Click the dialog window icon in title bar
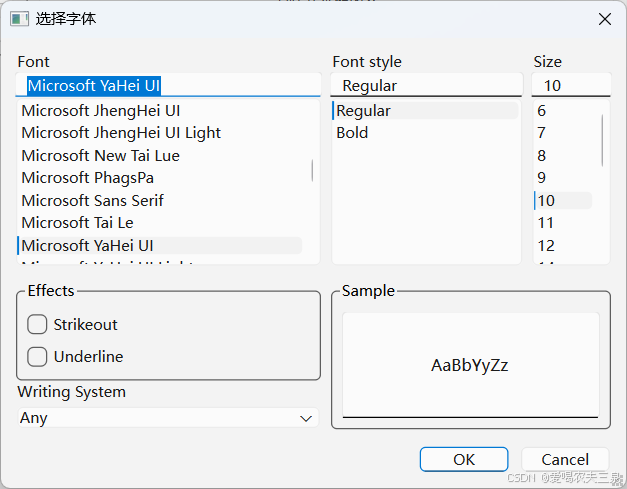The image size is (627, 489). 19,19
